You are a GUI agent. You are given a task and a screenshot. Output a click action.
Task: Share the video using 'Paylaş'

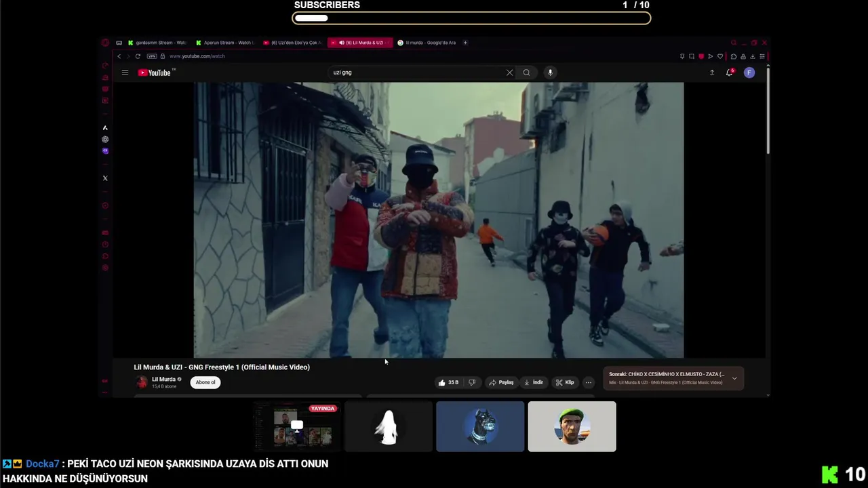pos(501,382)
